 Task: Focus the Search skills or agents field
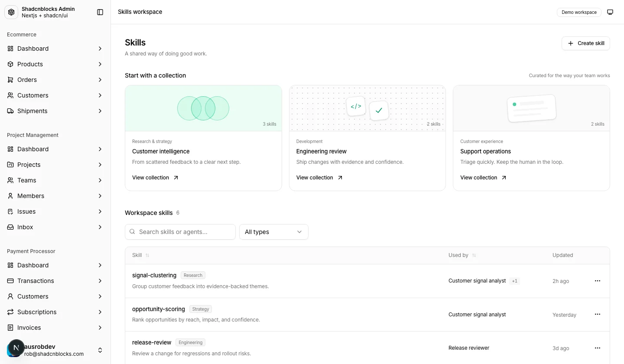180,232
